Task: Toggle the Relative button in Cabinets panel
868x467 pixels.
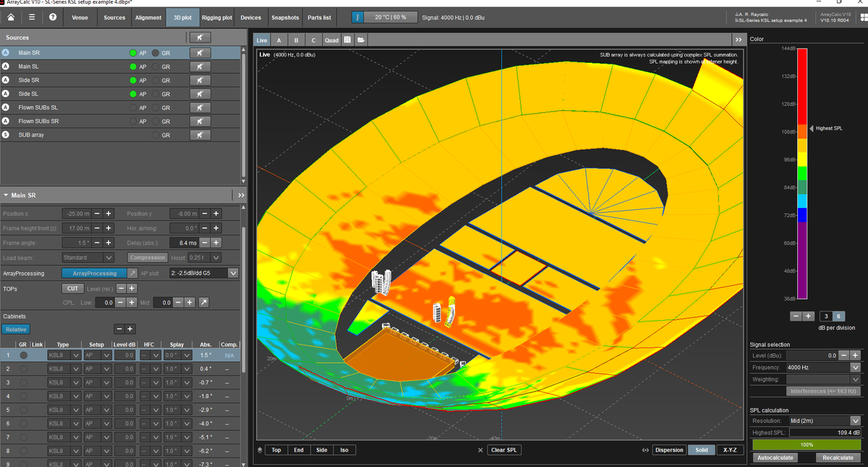Action: pos(16,329)
